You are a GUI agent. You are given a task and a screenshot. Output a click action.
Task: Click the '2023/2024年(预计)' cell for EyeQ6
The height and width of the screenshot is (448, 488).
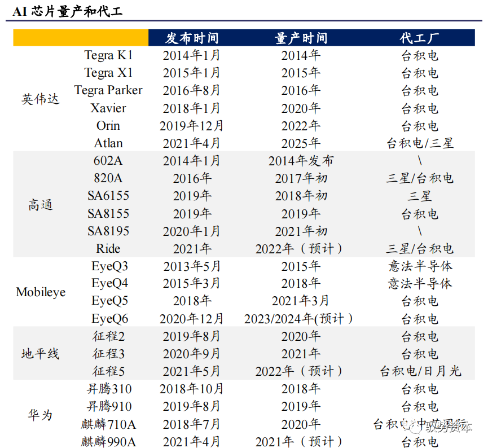click(298, 319)
